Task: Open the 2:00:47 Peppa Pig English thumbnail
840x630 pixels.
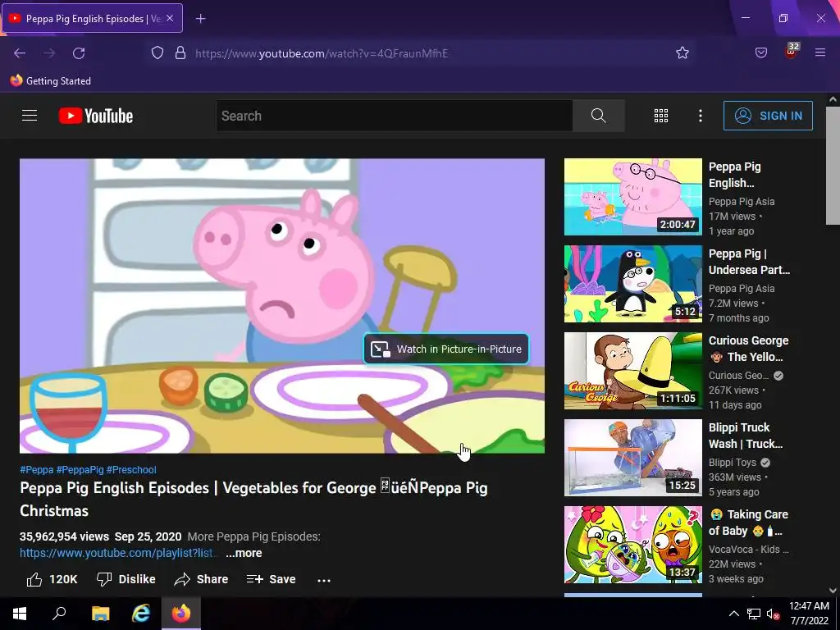Action: (x=632, y=197)
